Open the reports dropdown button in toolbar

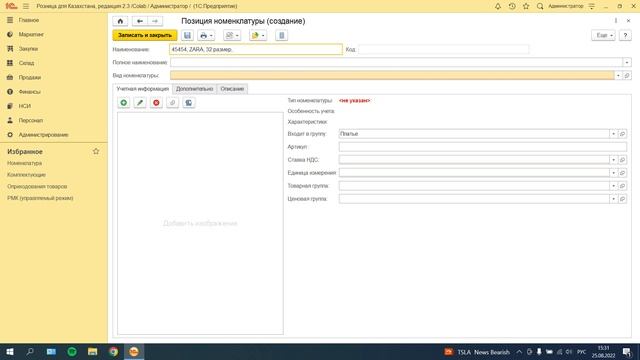tap(232, 36)
